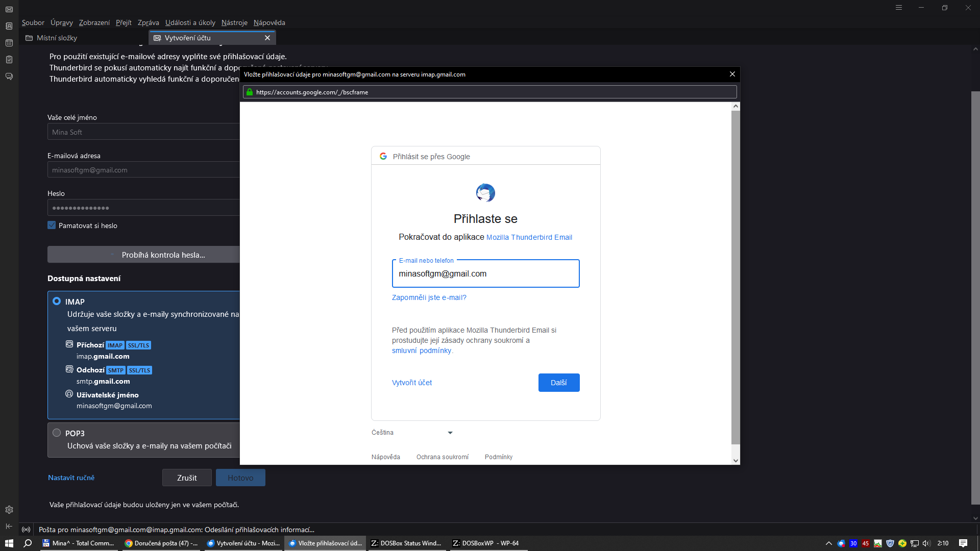The width and height of the screenshot is (980, 551).
Task: Toggle the Pamatovat si heslo checkbox
Action: pyautogui.click(x=52, y=226)
